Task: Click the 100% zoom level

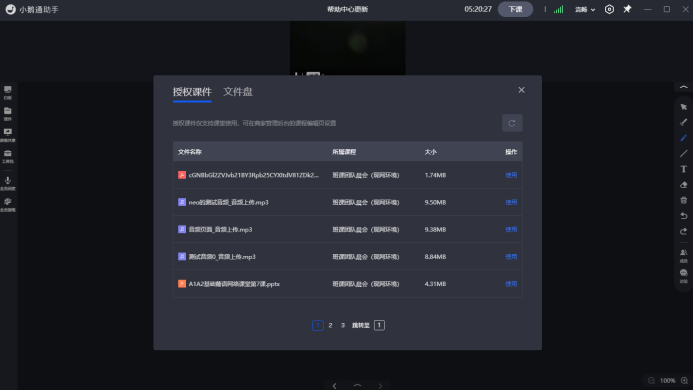Action: coord(667,380)
